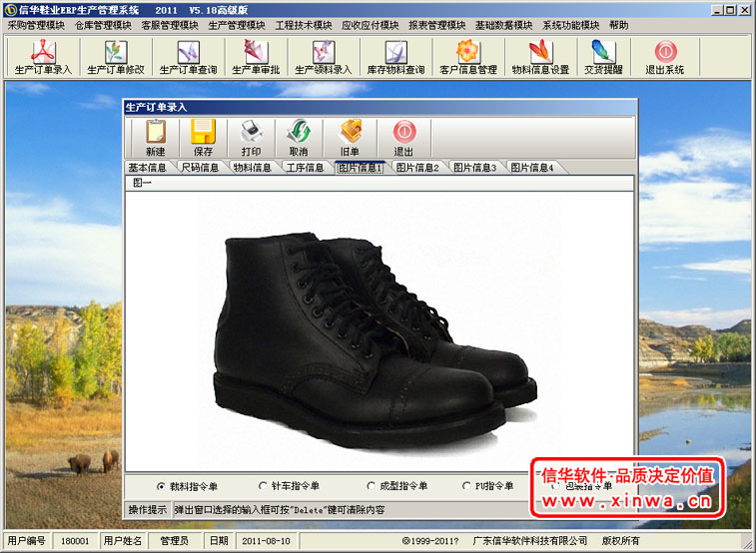
Task: Click 版权所有 text in status bar
Action: (621, 541)
